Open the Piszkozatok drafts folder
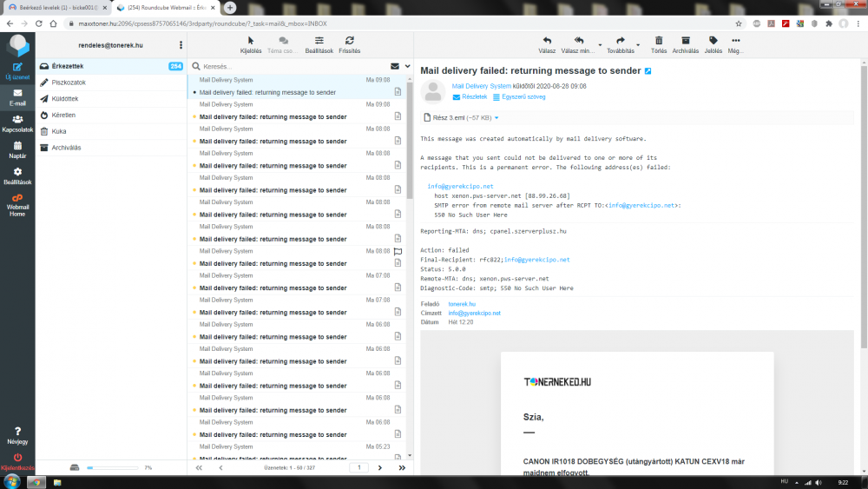This screenshot has height=489, width=868. pyautogui.click(x=111, y=83)
